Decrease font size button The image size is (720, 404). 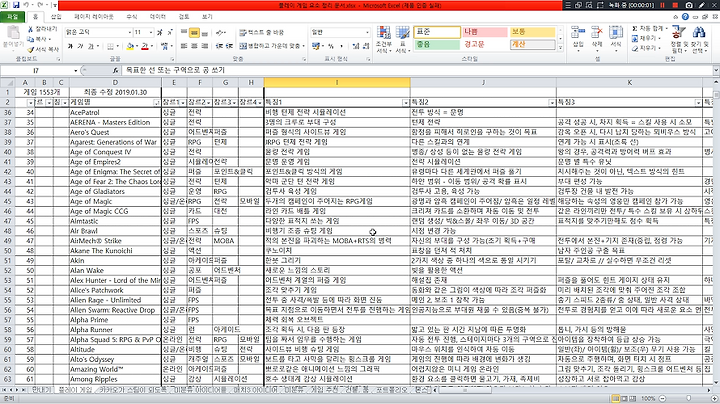(169, 32)
